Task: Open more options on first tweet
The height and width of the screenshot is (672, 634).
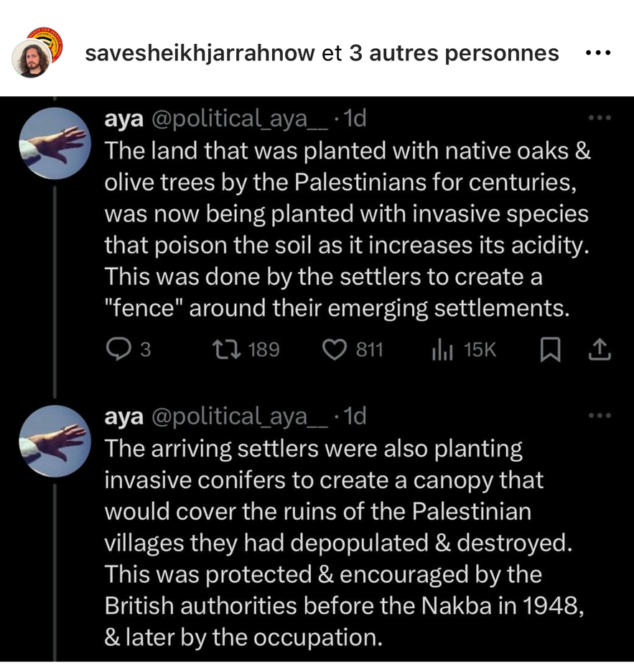Action: [x=597, y=118]
